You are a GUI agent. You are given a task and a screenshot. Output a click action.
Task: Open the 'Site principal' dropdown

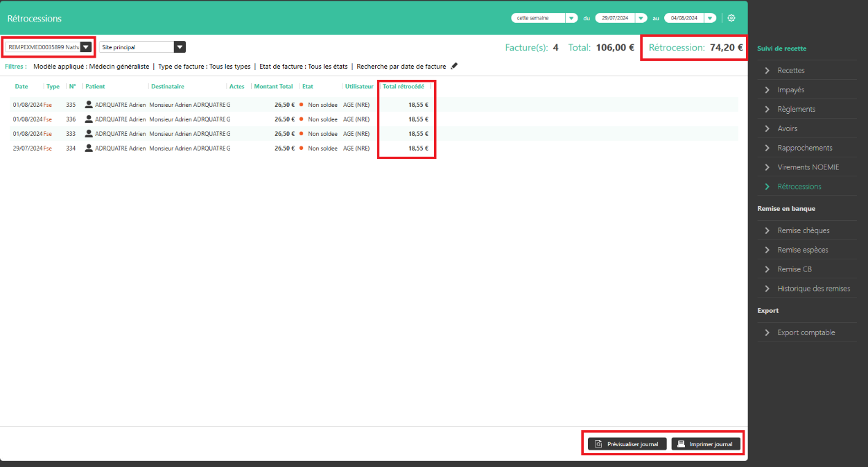[180, 47]
